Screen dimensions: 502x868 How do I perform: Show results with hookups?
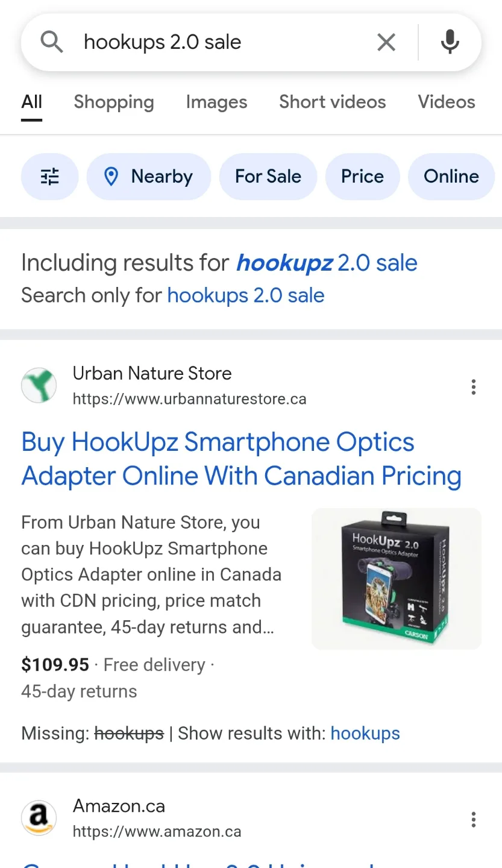coord(365,733)
